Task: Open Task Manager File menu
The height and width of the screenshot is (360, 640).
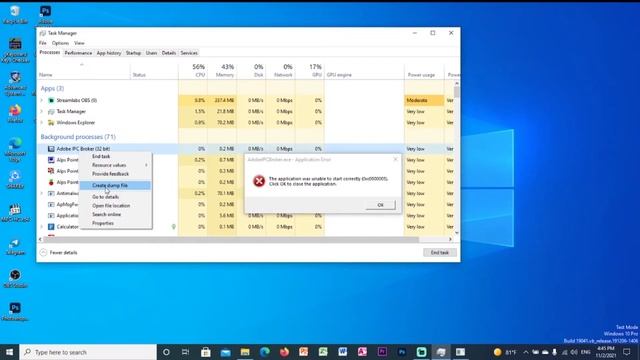Action: (x=42, y=43)
